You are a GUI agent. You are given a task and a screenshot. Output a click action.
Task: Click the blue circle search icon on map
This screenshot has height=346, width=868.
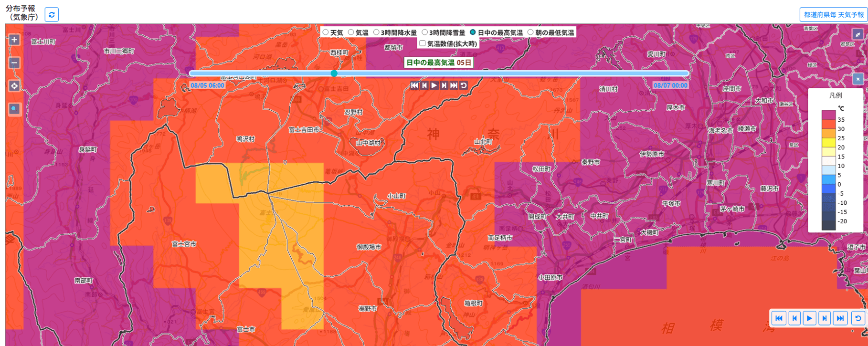pos(14,109)
